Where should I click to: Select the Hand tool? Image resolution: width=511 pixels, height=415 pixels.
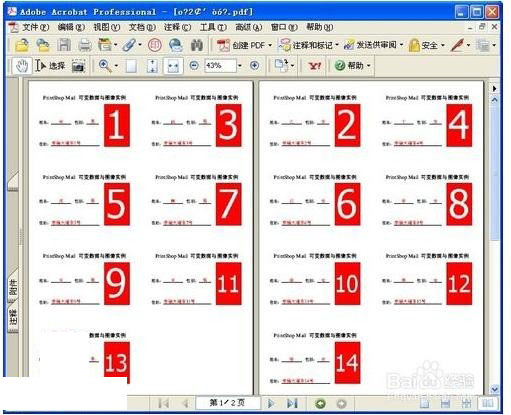(22, 66)
